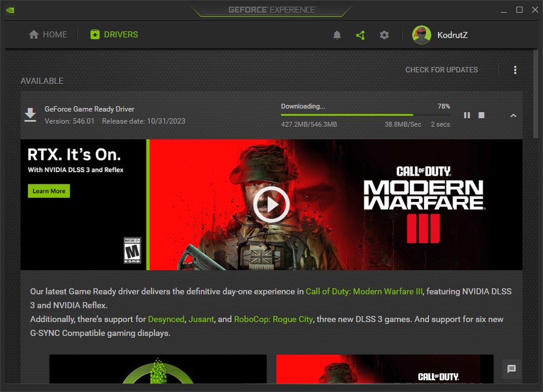
Task: Open the Desynced link
Action: coord(167,319)
